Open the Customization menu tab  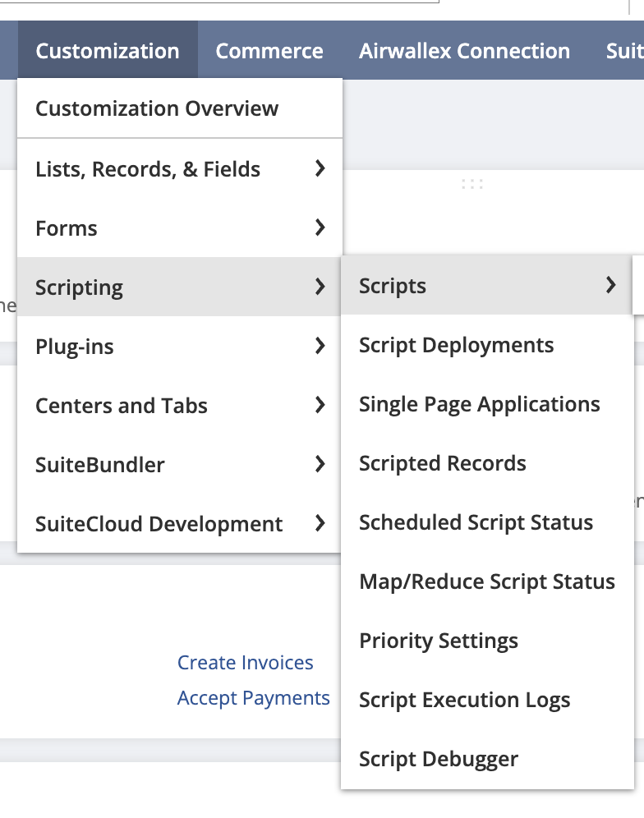click(x=108, y=51)
